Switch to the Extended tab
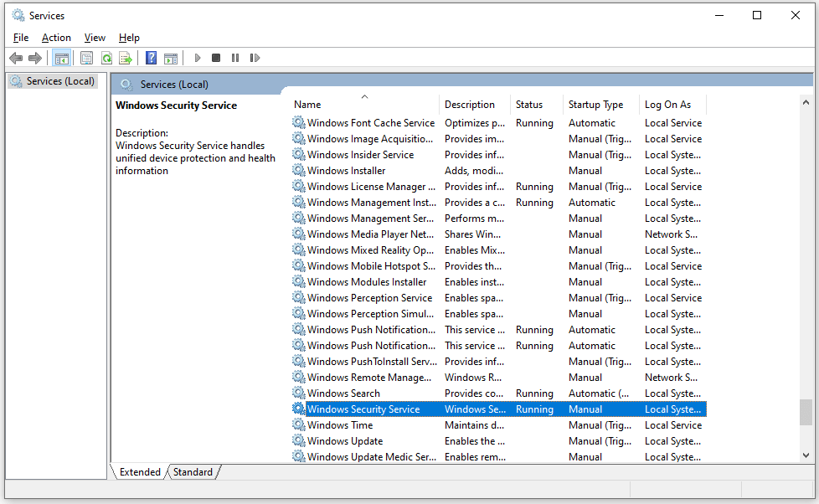Screen dimensions: 819x504 tap(140, 472)
